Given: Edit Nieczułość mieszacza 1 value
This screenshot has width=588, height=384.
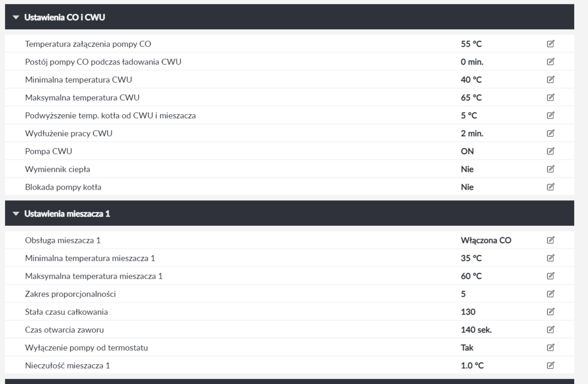Looking at the screenshot, I should (x=550, y=365).
